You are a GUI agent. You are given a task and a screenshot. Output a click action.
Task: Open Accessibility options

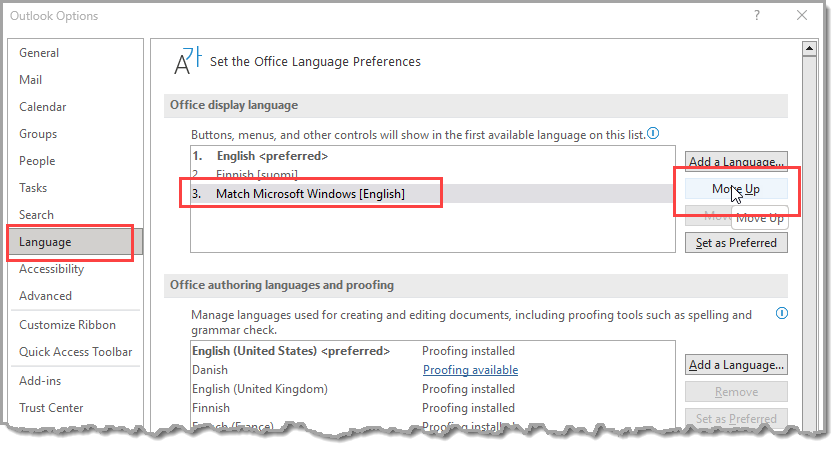point(51,269)
